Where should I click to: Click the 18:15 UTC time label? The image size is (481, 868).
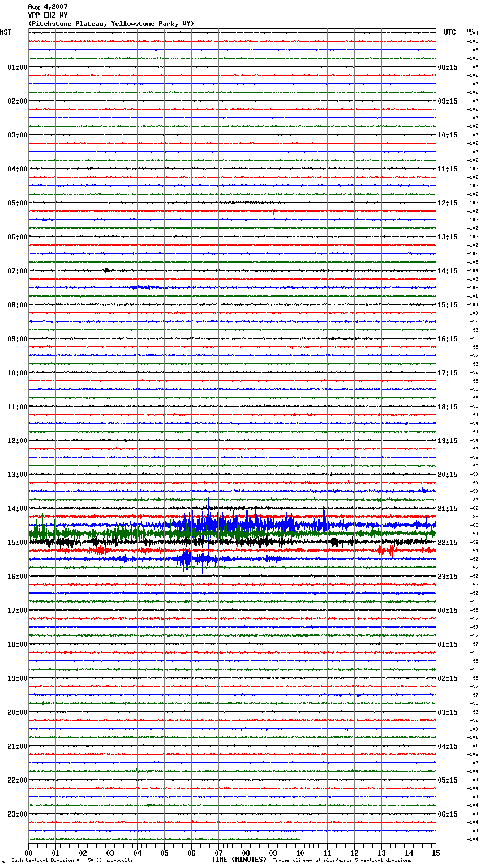[448, 407]
